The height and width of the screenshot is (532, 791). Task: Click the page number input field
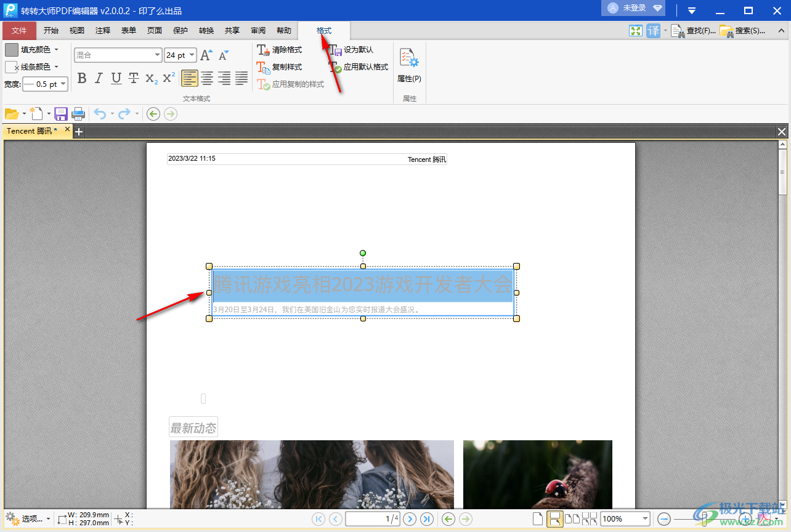372,519
